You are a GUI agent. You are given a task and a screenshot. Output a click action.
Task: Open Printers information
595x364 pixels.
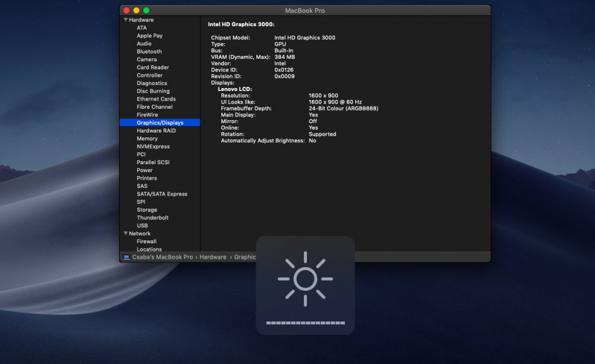point(147,178)
